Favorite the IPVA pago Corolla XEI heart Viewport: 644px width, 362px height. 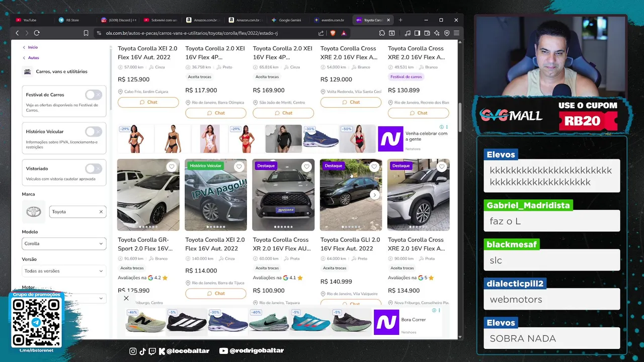point(239,166)
